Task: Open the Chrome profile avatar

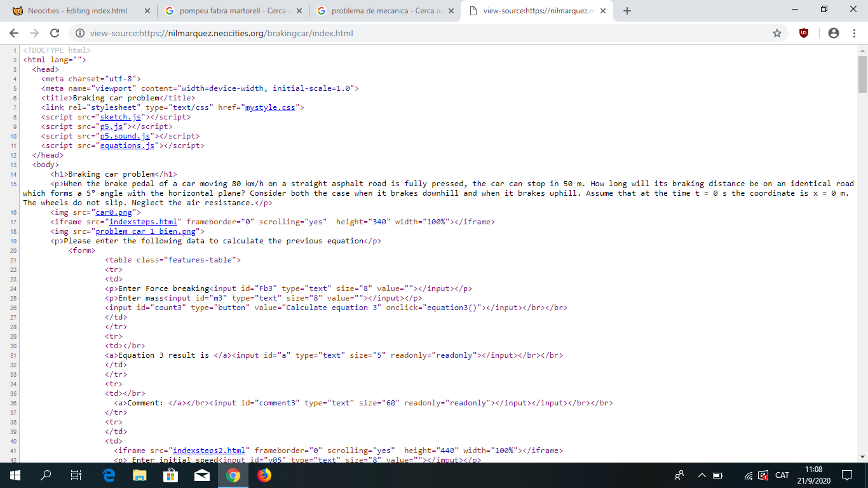Action: click(x=834, y=33)
